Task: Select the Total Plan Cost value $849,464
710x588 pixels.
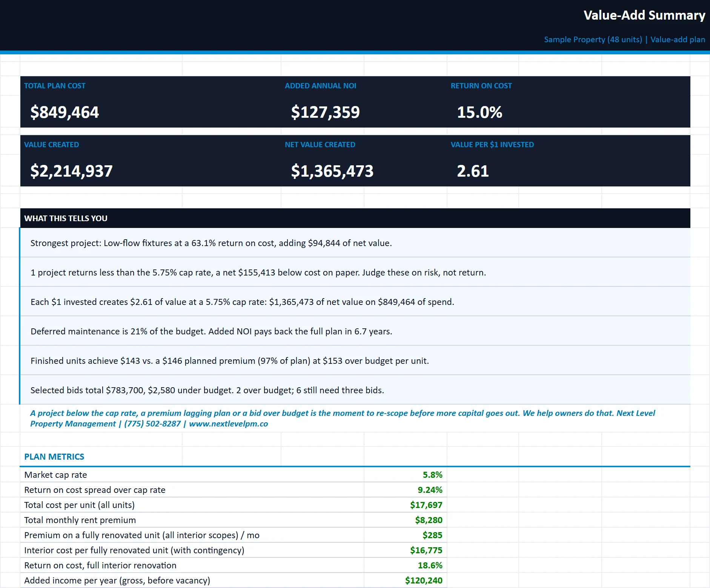Action: click(65, 112)
